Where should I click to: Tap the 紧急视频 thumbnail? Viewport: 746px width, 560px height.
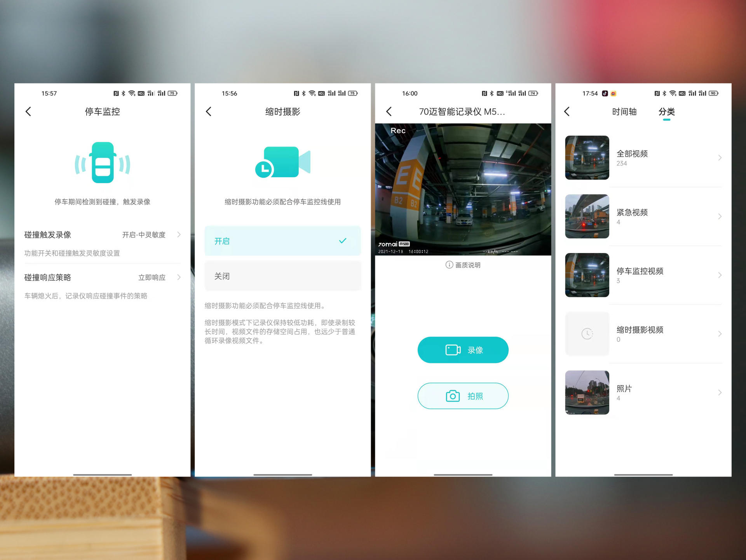(587, 216)
